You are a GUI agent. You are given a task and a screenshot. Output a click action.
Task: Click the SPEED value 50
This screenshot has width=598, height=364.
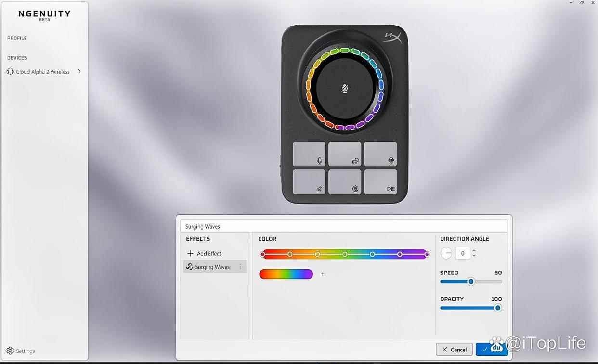[498, 273]
